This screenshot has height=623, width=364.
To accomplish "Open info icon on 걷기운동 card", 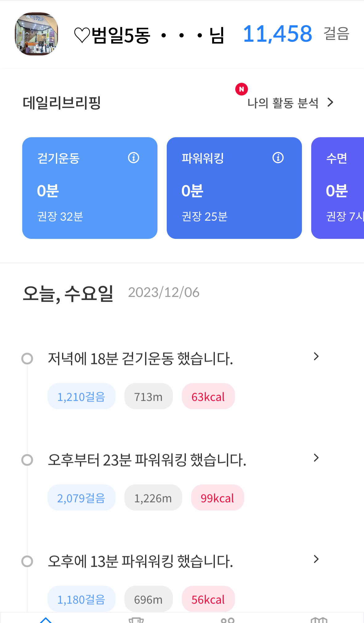I will tap(133, 158).
